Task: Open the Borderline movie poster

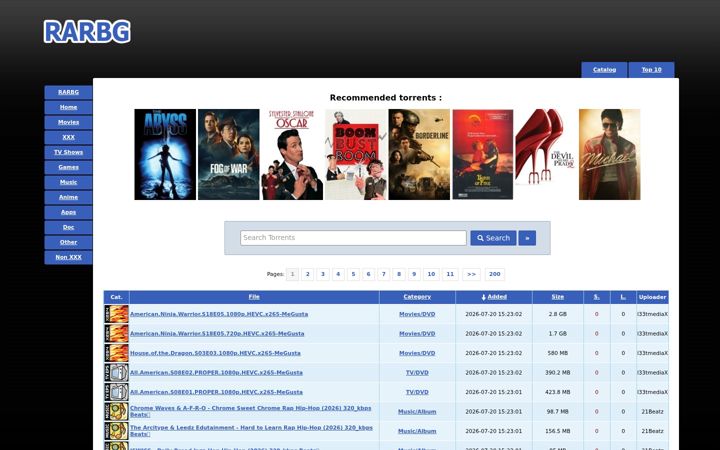Action: coord(419,154)
